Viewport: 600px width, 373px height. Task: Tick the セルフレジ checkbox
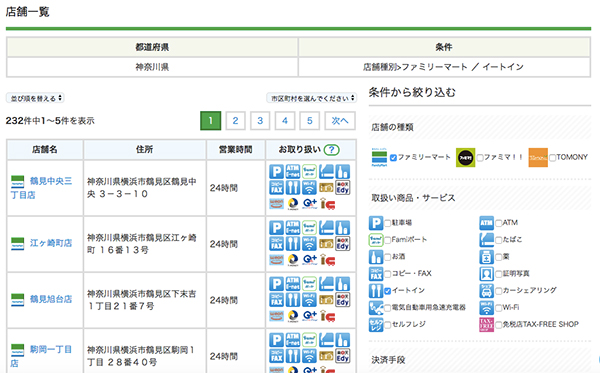click(x=388, y=325)
